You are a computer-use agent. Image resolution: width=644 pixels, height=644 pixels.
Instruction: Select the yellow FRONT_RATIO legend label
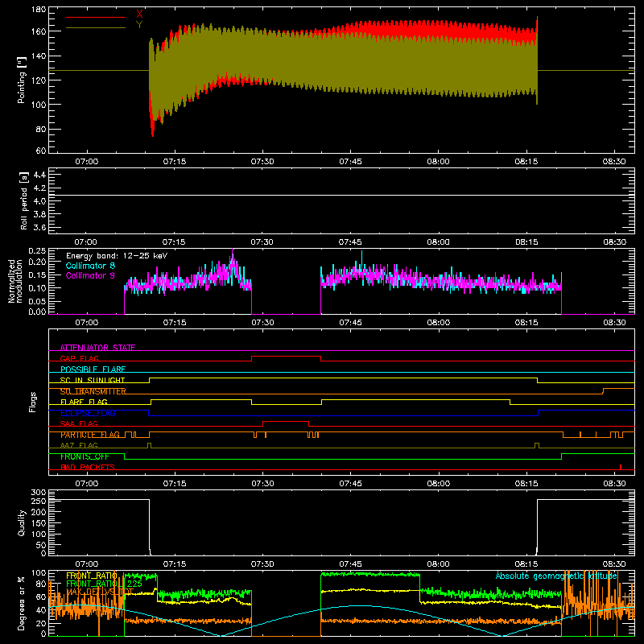tap(92, 576)
